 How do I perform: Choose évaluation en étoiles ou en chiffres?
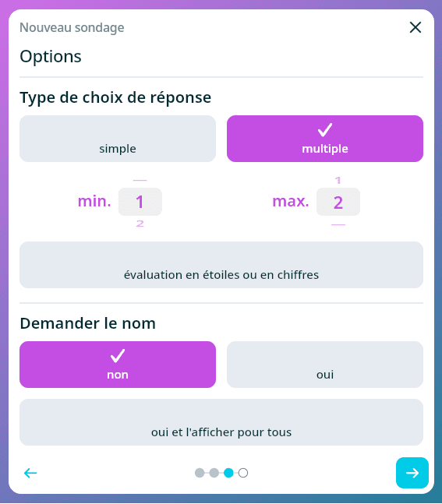(x=221, y=265)
